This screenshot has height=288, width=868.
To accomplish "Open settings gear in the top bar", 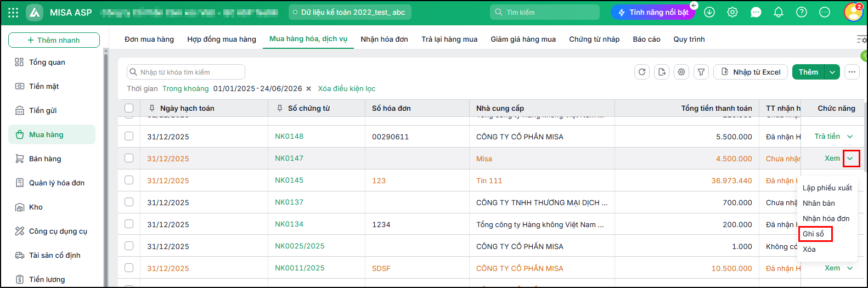I will [x=732, y=12].
